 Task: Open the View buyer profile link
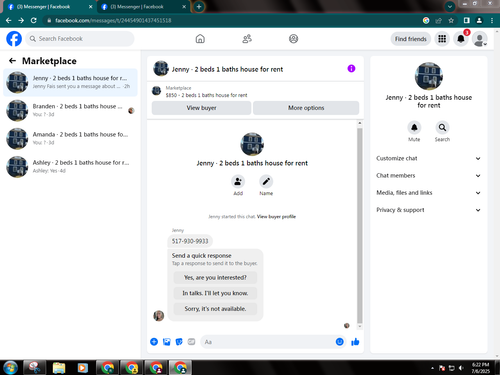point(276,217)
